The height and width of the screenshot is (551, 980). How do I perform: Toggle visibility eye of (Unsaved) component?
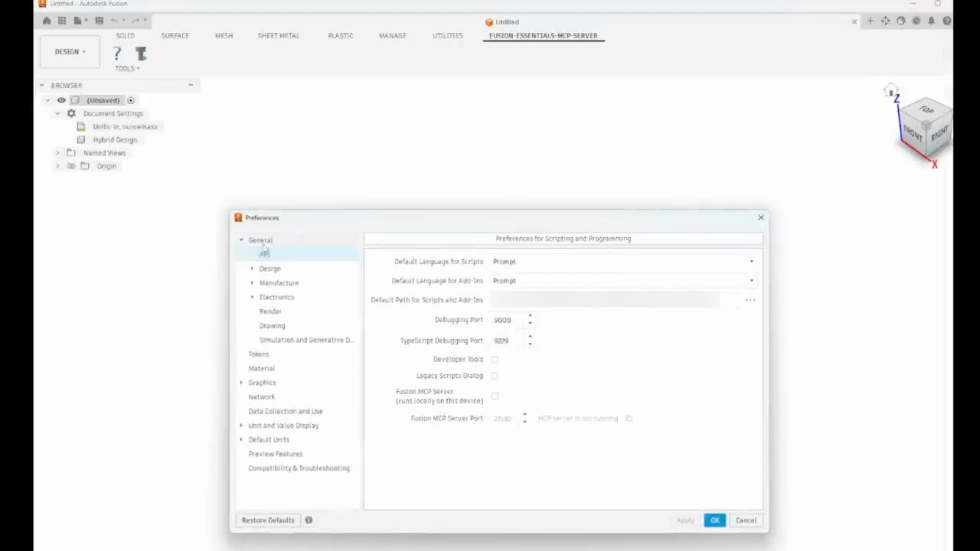point(61,100)
